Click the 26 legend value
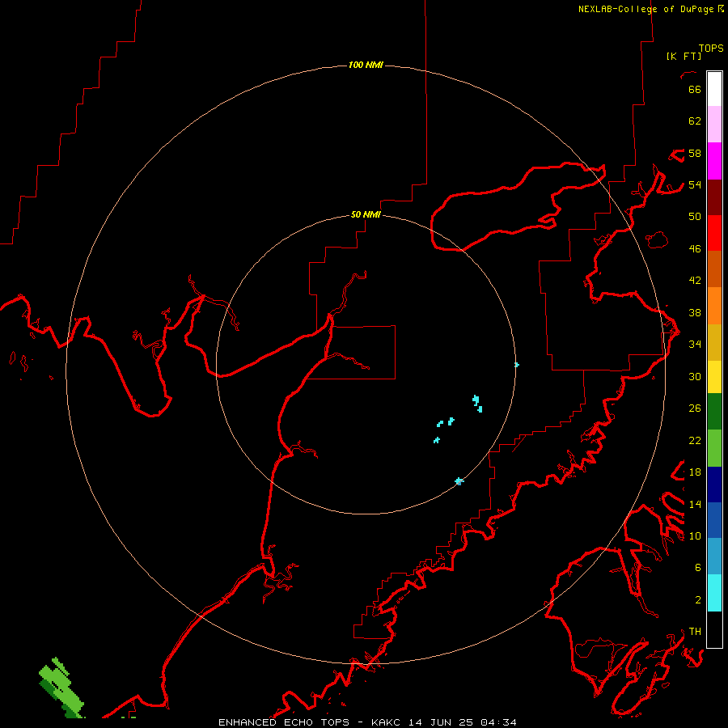 [x=695, y=408]
